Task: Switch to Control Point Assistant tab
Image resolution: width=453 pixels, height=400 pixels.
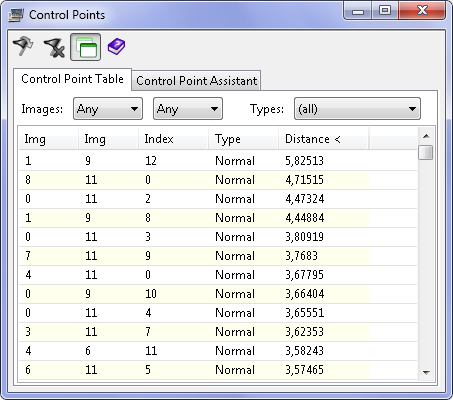Action: tap(196, 80)
